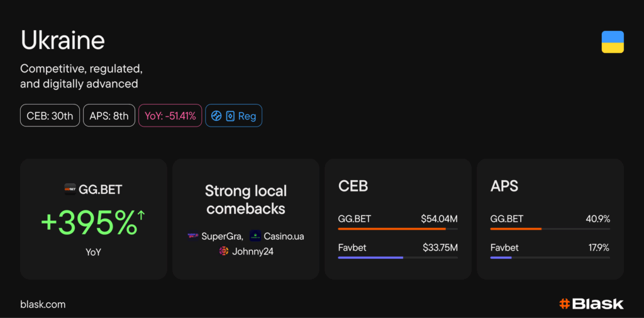Click the Ukraine flag icon
Screen dimensions: 644x318
tap(613, 42)
